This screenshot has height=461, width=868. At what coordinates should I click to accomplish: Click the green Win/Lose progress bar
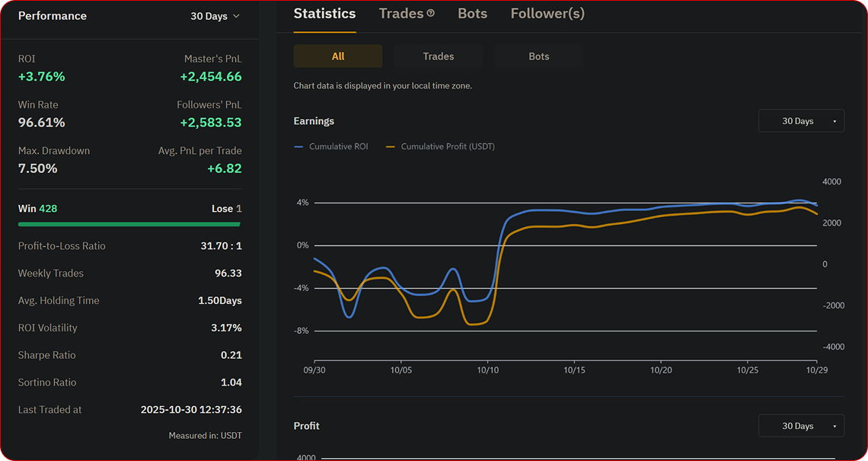[129, 225]
